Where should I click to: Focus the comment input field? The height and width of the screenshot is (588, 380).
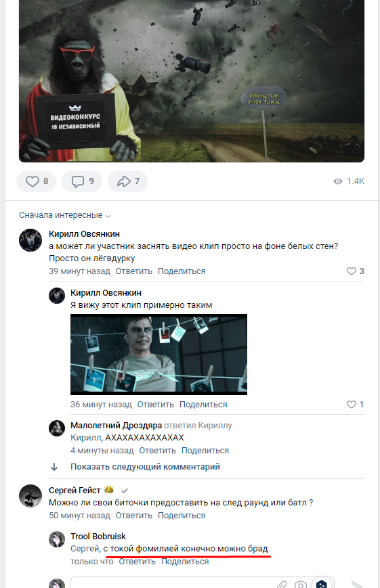173,583
